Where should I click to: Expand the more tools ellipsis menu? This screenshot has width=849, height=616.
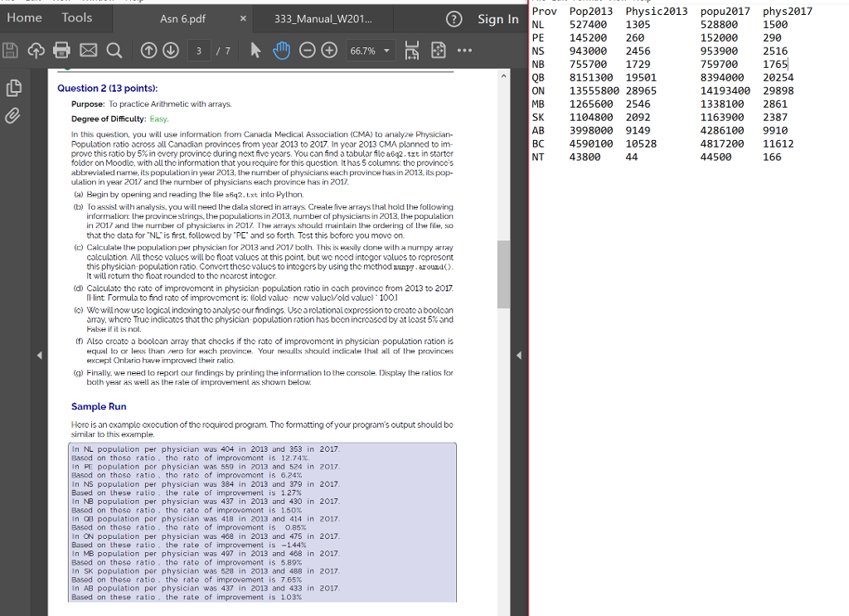click(x=463, y=51)
